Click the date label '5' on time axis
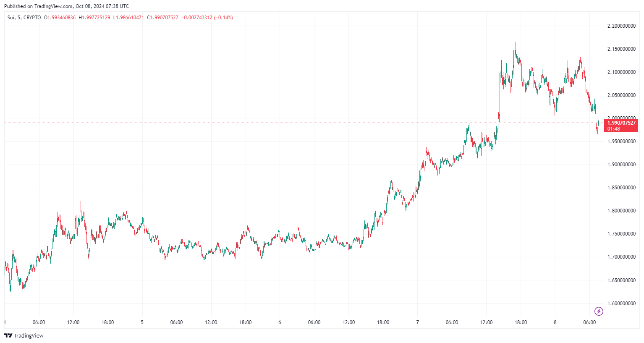644x343 pixels. tap(142, 322)
